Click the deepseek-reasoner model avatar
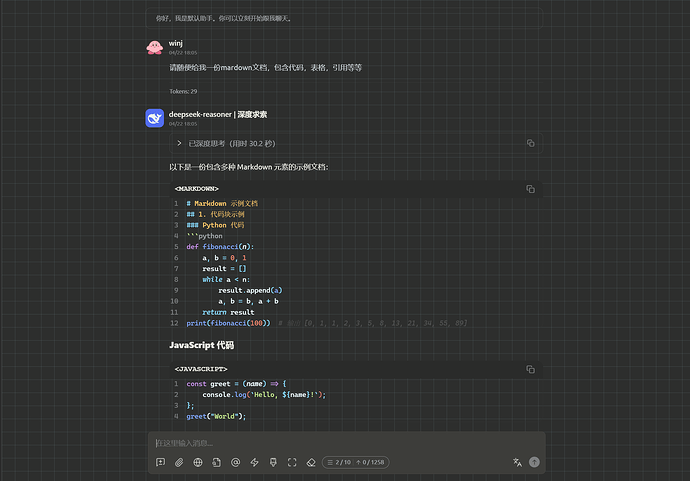The image size is (690, 481). click(155, 118)
